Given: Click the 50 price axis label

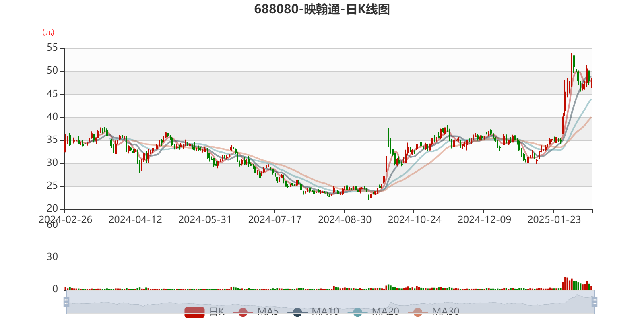Looking at the screenshot, I should [52, 71].
